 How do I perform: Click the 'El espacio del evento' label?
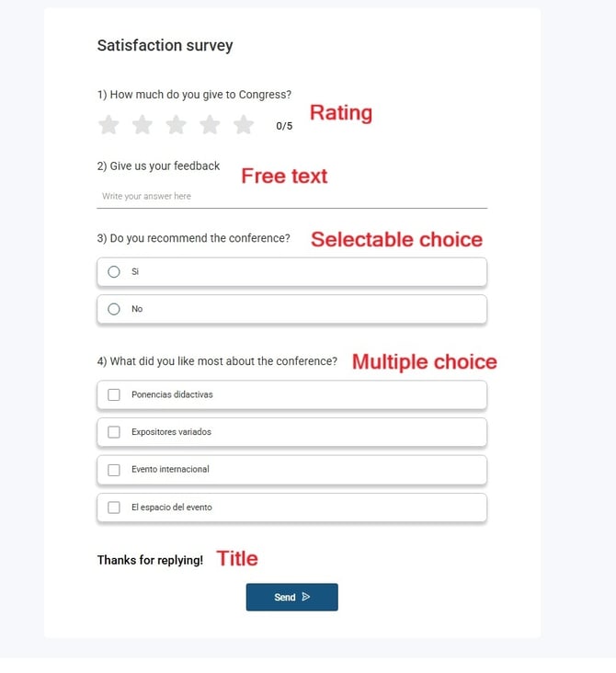[x=172, y=508]
